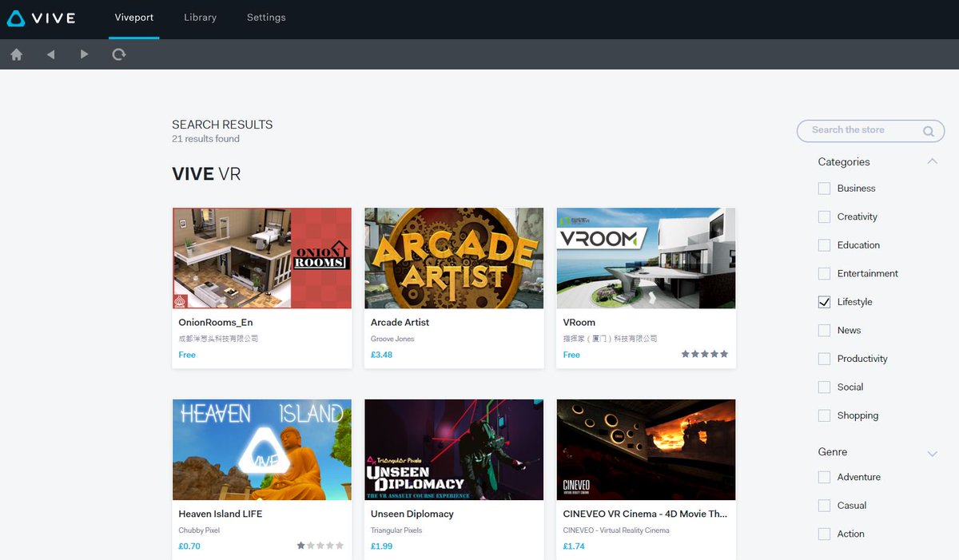Image resolution: width=959 pixels, height=560 pixels.
Task: Click the £1.74 price
Action: tap(573, 546)
